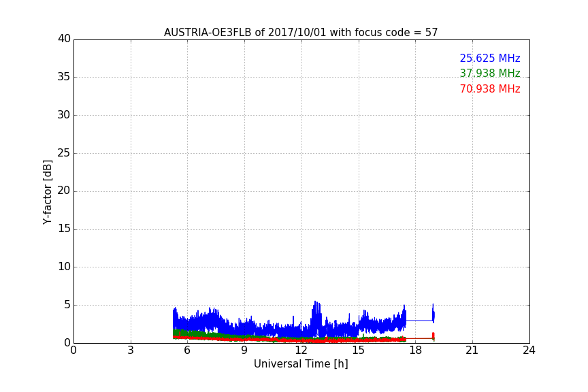
Task: Click the y-axis tick label 40
Action: pyautogui.click(x=64, y=39)
